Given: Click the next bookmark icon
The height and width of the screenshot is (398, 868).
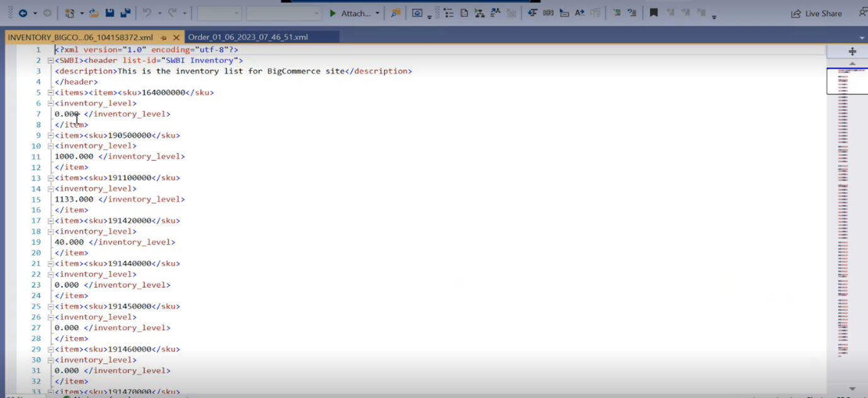Looking at the screenshot, I should (685, 13).
